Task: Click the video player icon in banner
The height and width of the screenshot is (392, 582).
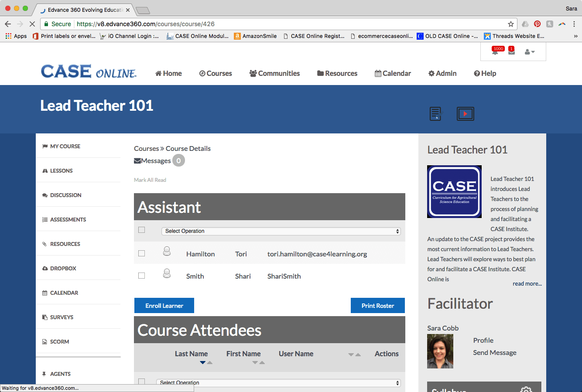Action: point(465,114)
